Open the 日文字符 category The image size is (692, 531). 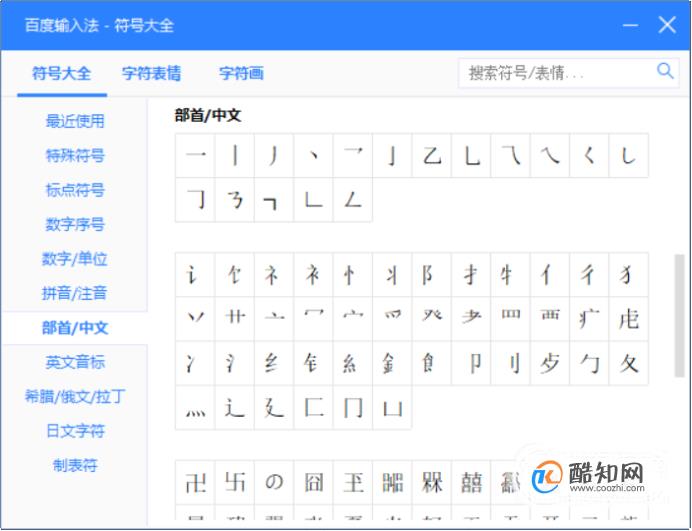[x=75, y=431]
